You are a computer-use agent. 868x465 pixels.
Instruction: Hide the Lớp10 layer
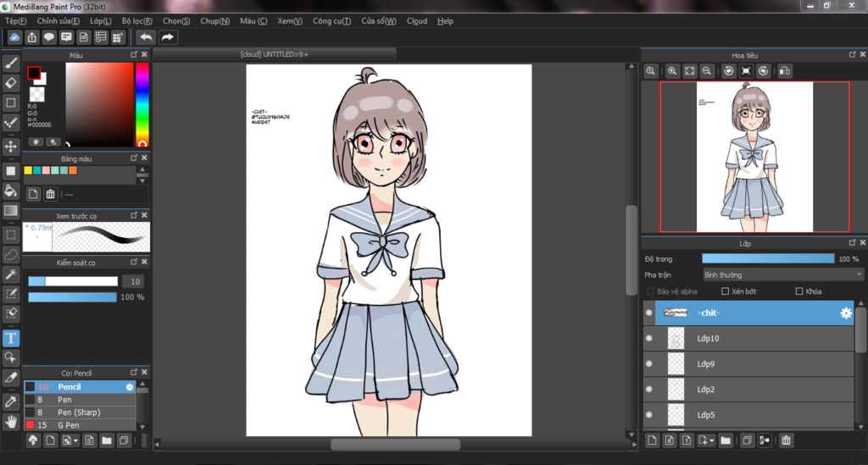click(x=648, y=339)
